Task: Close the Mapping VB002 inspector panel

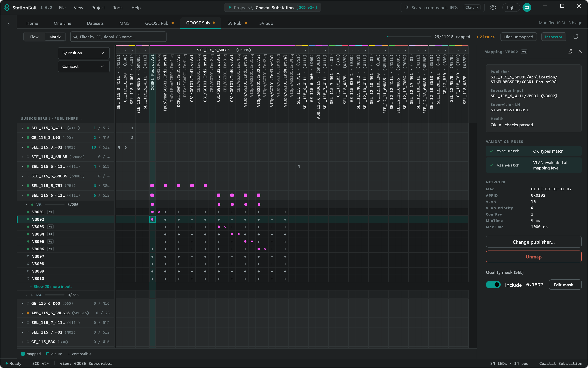Action: coord(580,52)
